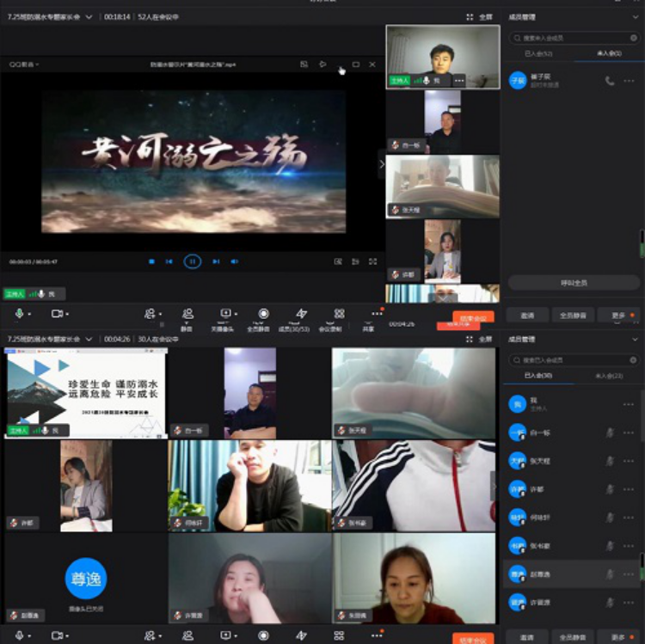Image resolution: width=645 pixels, height=644 pixels.
Task: Open more options for member 许都
Action: point(629,489)
